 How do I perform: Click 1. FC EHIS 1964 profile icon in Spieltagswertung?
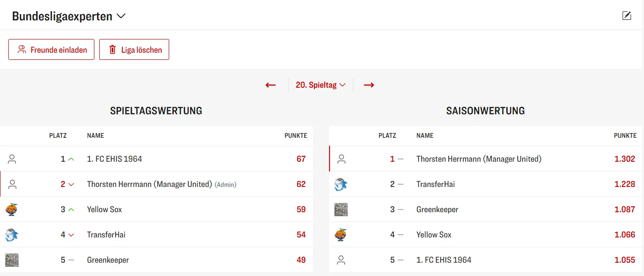point(12,159)
